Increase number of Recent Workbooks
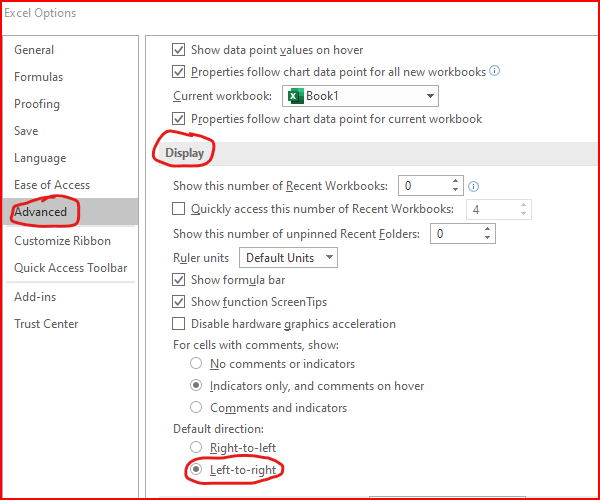The width and height of the screenshot is (600, 500). [x=455, y=181]
